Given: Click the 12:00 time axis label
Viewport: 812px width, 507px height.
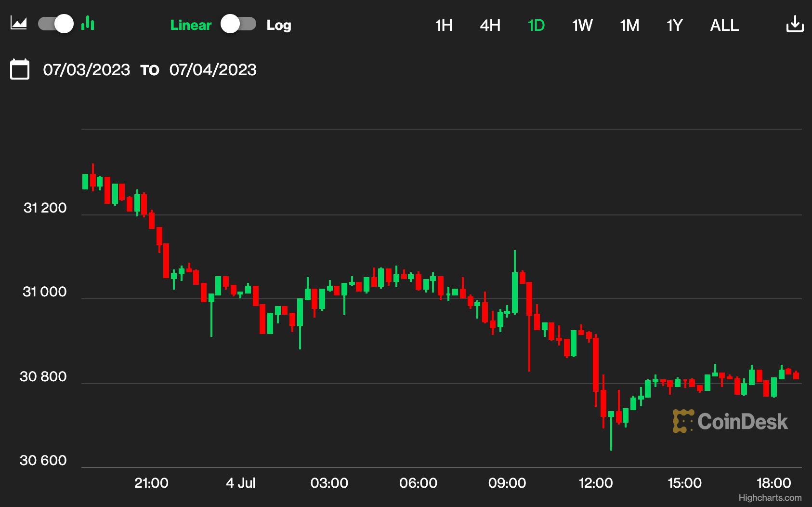Looking at the screenshot, I should click(596, 483).
